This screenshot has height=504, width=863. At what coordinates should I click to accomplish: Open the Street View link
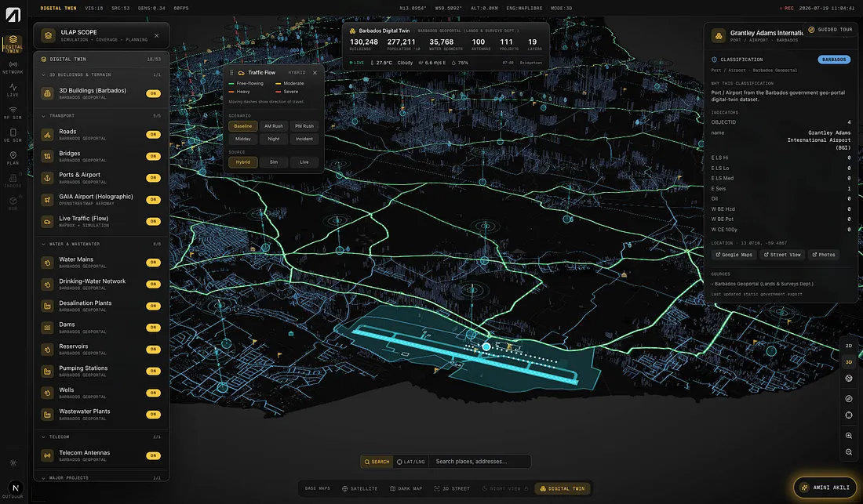click(x=782, y=255)
